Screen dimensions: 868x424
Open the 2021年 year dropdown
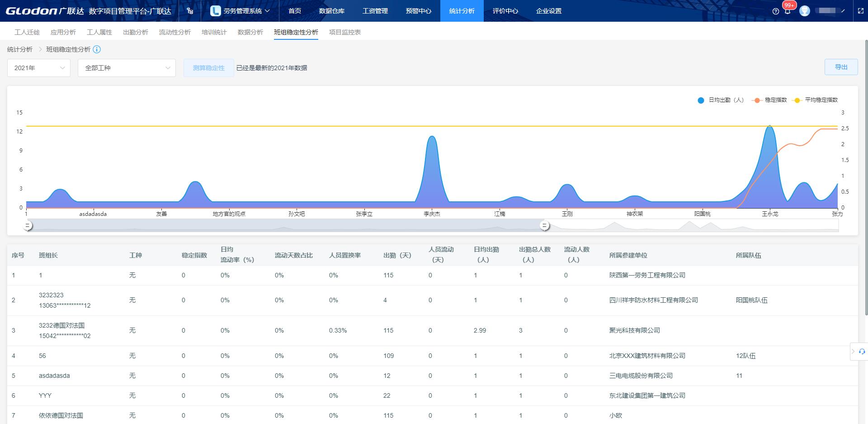[x=39, y=68]
